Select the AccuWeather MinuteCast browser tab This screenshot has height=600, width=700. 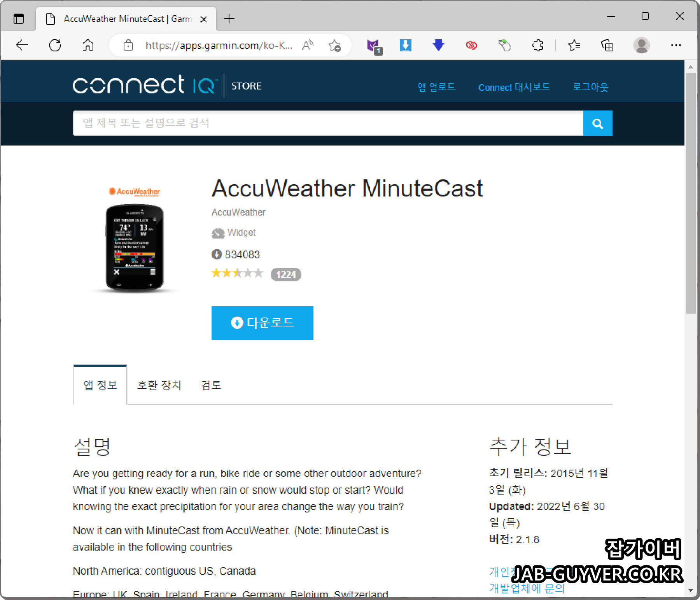126,19
